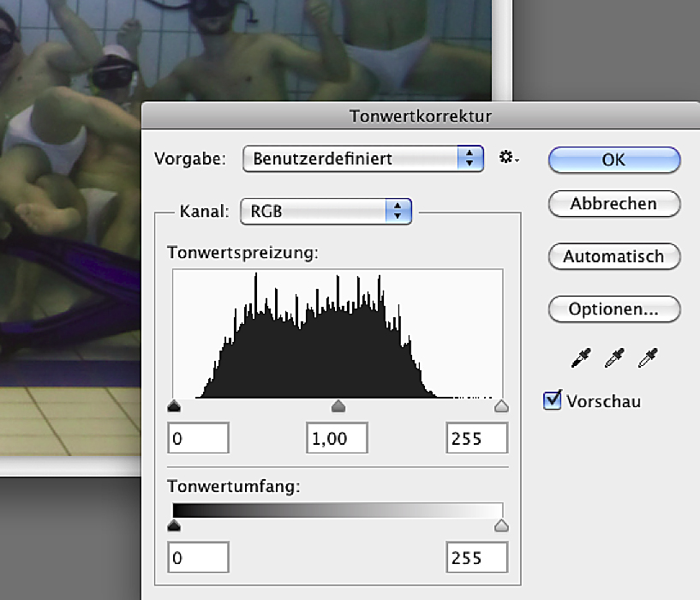Click the input shadows black slider

click(x=174, y=406)
